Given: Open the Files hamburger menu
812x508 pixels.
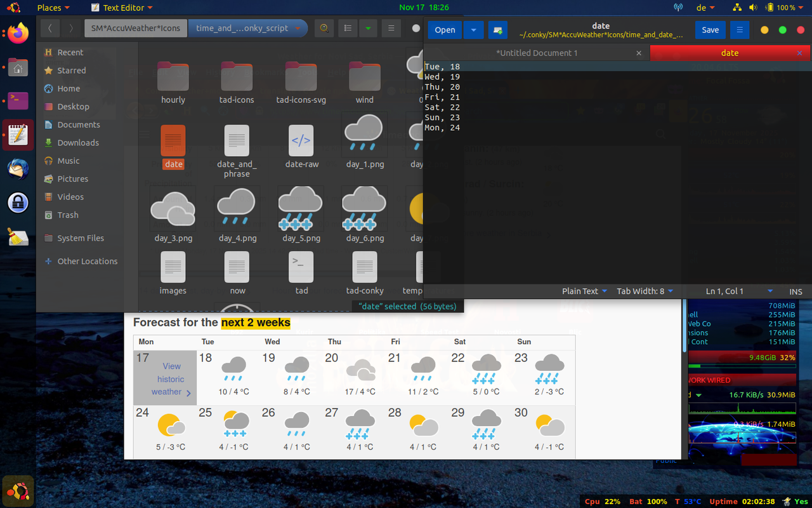Looking at the screenshot, I should tap(391, 28).
